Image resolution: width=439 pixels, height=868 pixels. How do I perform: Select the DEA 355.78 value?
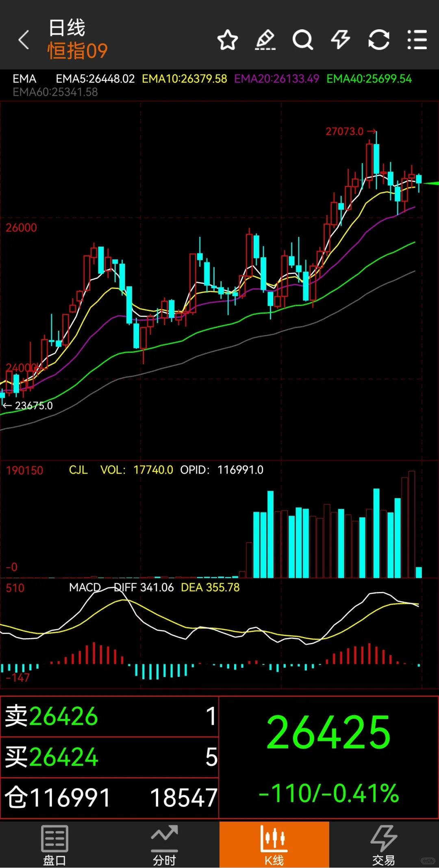[210, 587]
